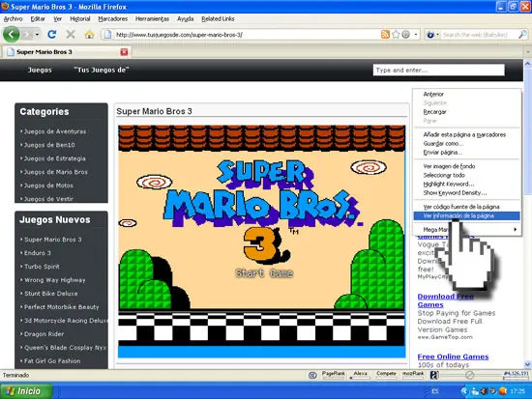Choose Anterior in the context menu
Image resolution: width=532 pixels, height=399 pixels.
tap(467, 94)
